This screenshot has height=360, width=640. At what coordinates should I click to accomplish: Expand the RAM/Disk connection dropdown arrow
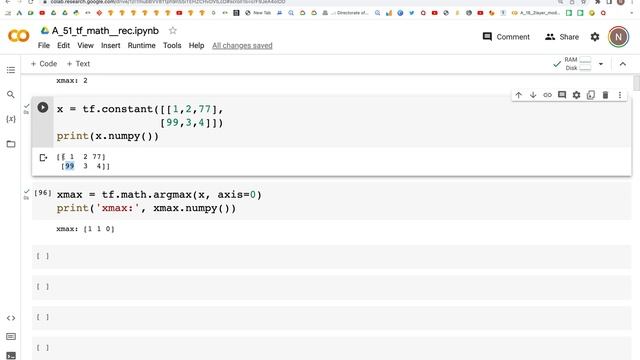click(601, 64)
